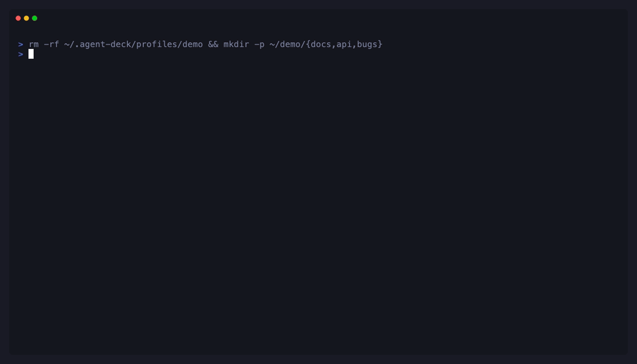Viewport: 637px width, 364px height.
Task: Click the -p flag after mkdir
Action: pyautogui.click(x=260, y=44)
